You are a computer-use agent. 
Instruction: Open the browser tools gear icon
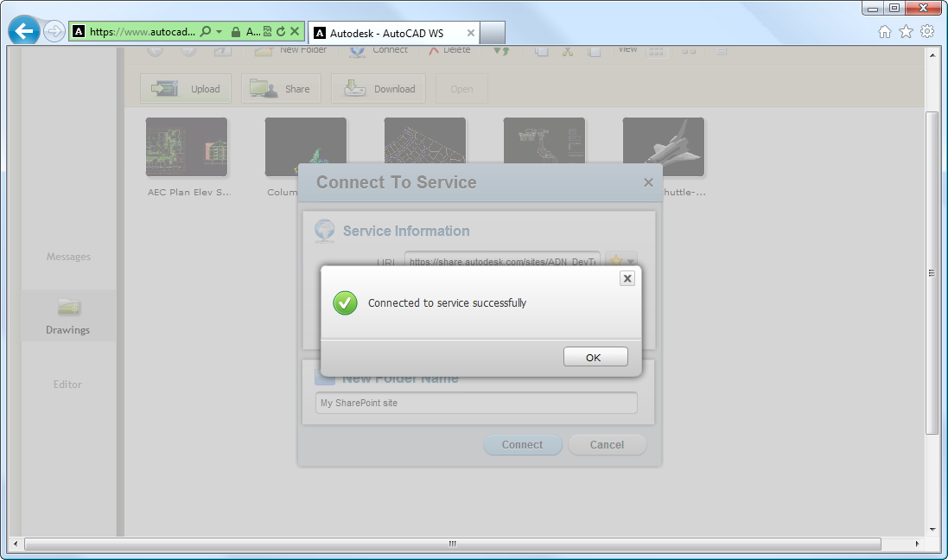(x=927, y=32)
